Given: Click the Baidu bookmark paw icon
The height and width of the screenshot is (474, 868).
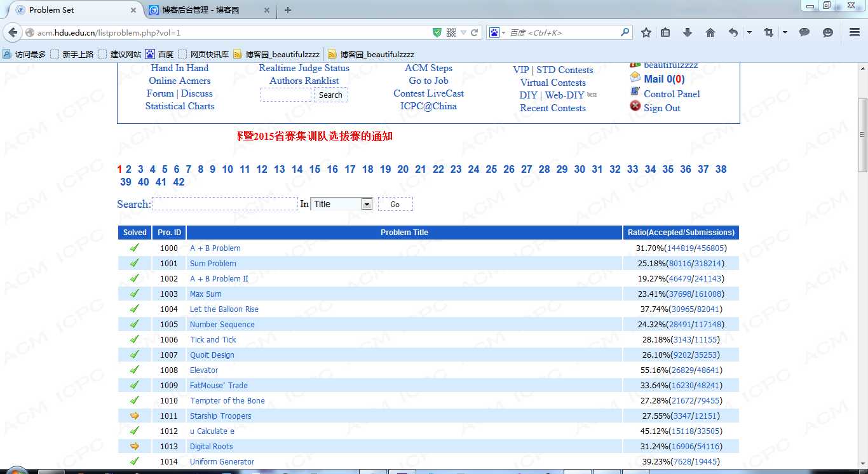Looking at the screenshot, I should [x=150, y=54].
